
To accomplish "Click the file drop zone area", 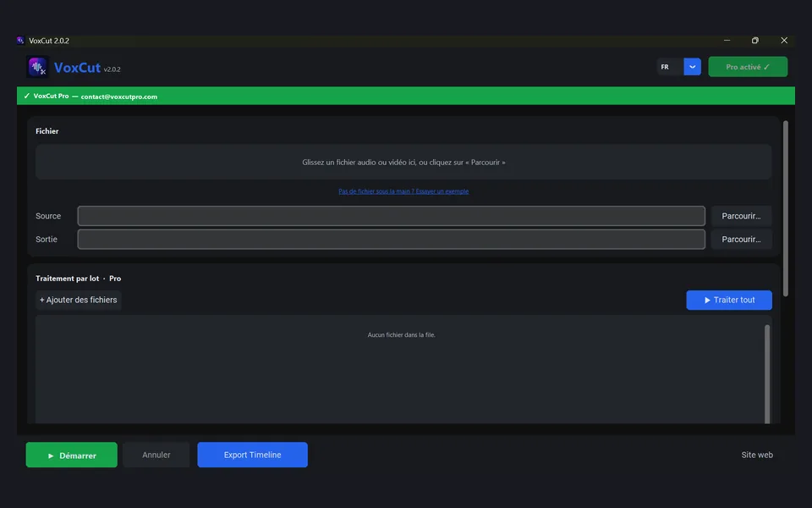I will click(x=403, y=163).
